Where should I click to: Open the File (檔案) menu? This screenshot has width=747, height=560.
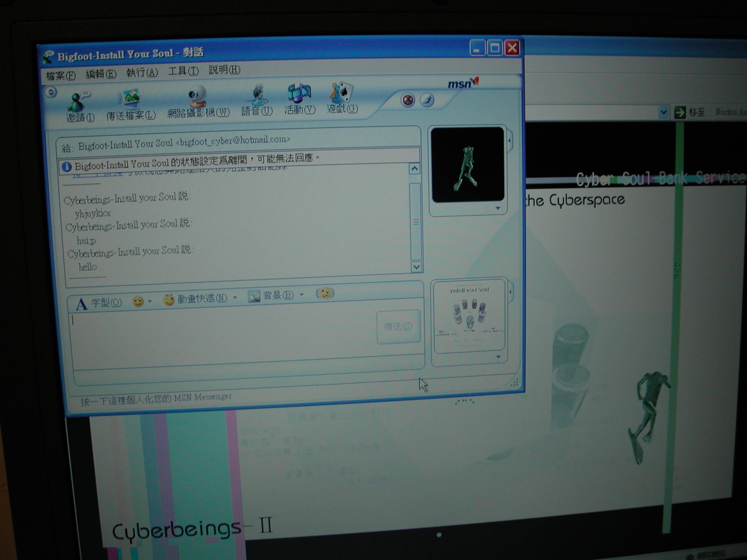point(61,75)
